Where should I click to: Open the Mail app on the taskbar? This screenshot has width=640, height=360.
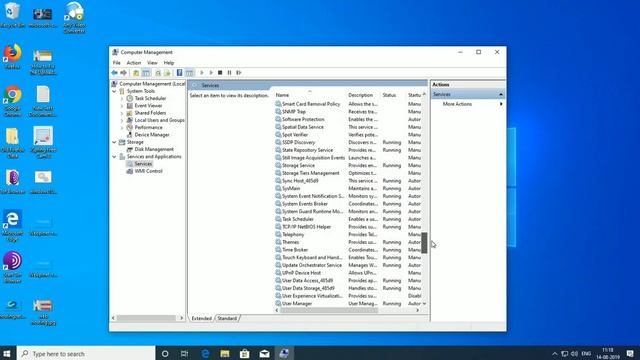264,353
